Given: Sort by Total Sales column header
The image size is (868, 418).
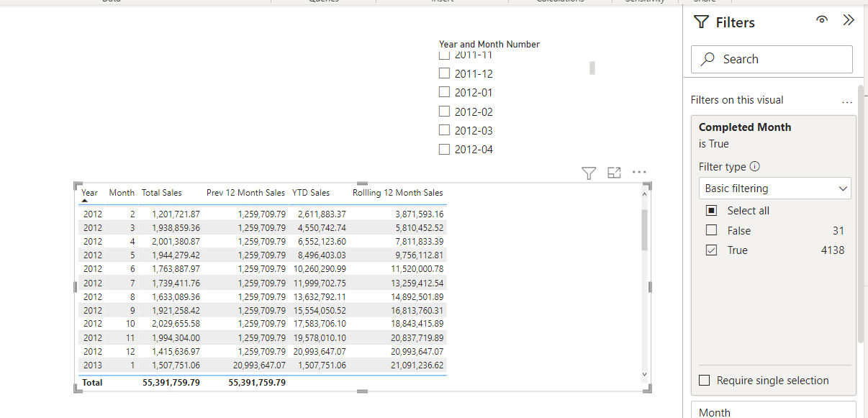Looking at the screenshot, I should pyautogui.click(x=161, y=193).
